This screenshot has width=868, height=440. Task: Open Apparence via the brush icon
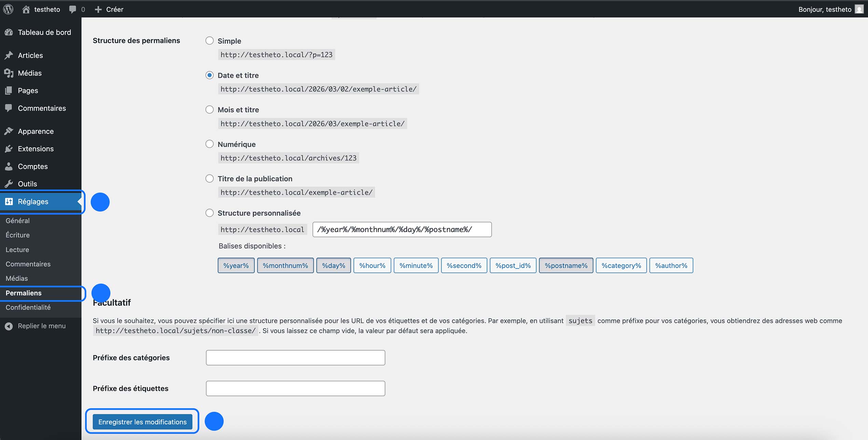tap(9, 131)
